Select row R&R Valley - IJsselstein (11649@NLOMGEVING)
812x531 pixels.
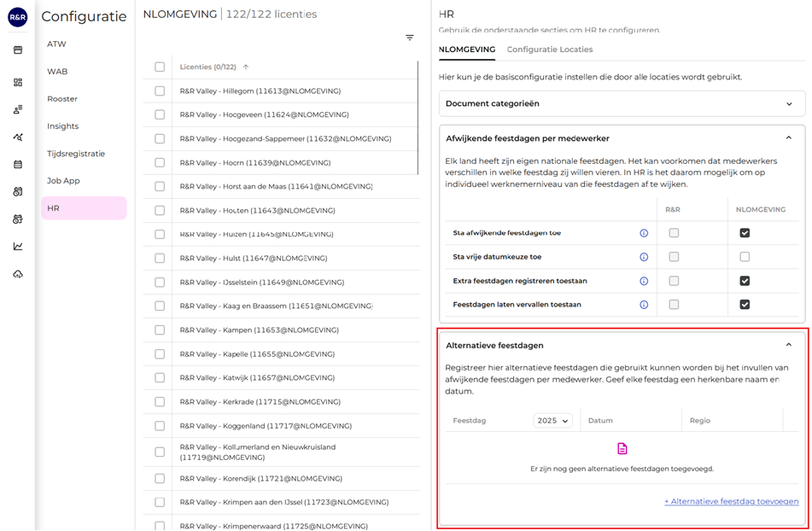pyautogui.click(x=281, y=283)
